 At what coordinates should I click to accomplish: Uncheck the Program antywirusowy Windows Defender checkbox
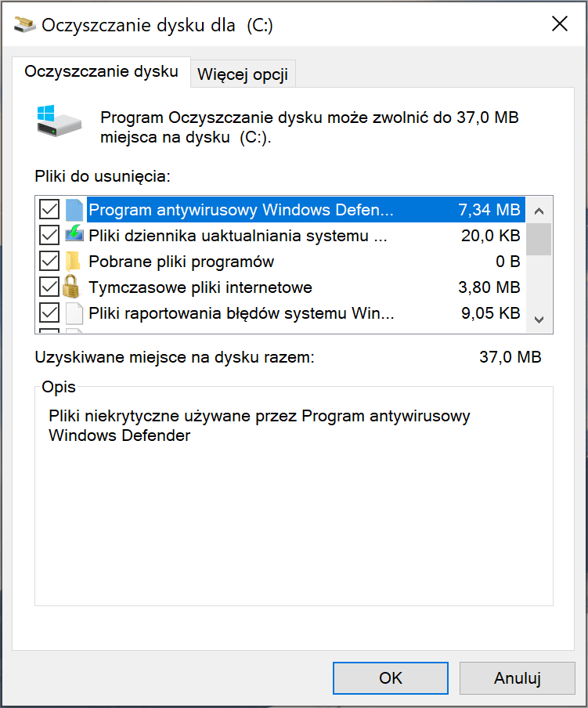click(x=49, y=210)
